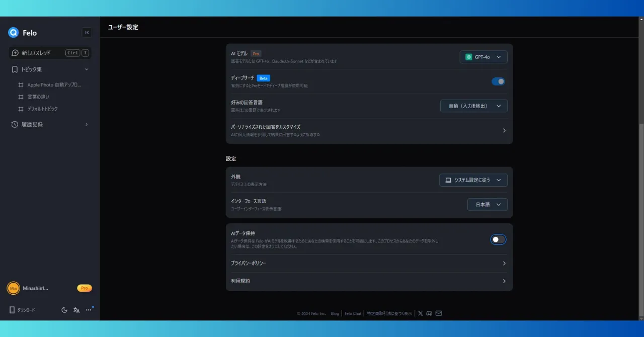The width and height of the screenshot is (644, 337).
Task: Open the Blog footer link
Action: [x=335, y=313]
